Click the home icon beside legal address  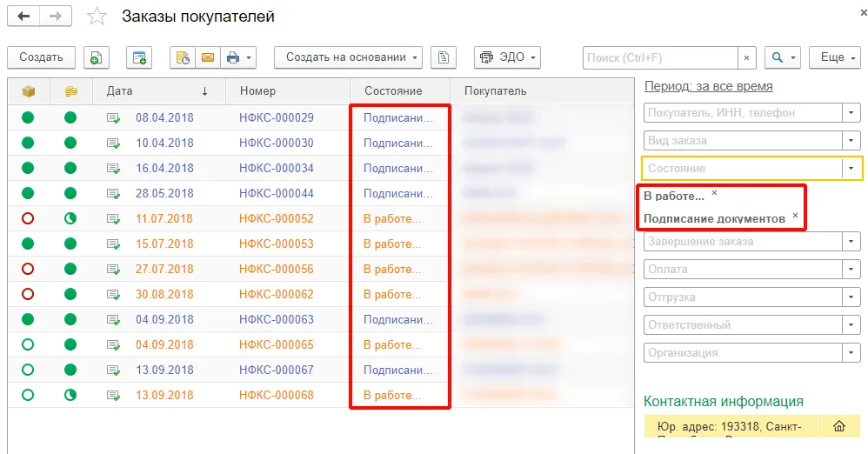tap(839, 426)
